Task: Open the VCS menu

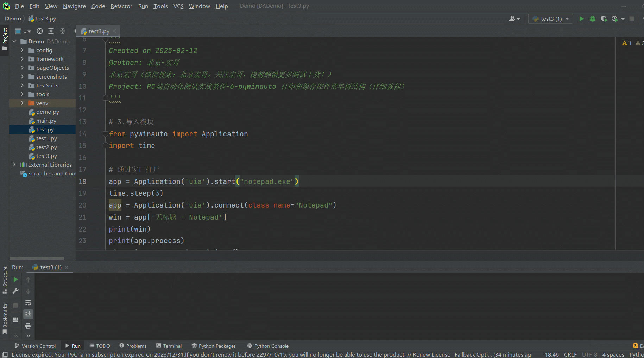Action: coord(178,6)
